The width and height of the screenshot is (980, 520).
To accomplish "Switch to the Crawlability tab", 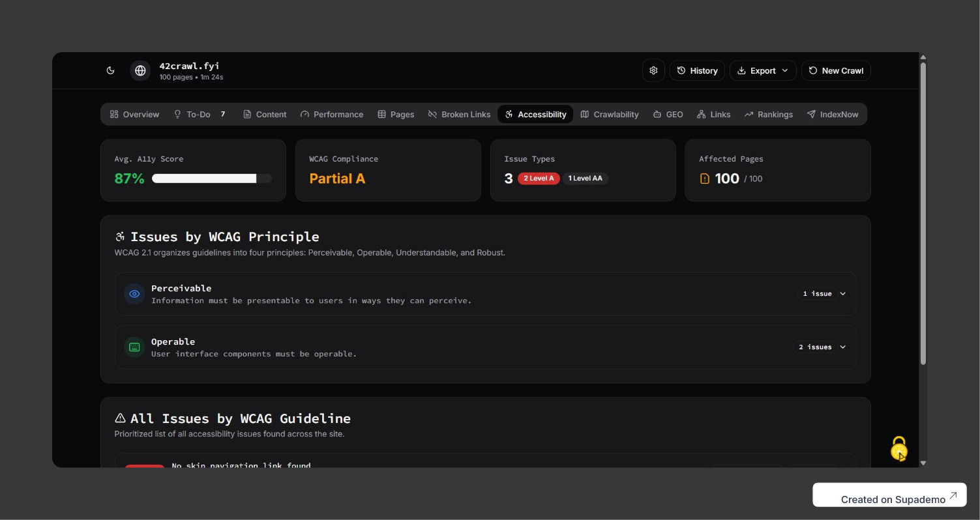I will point(610,114).
